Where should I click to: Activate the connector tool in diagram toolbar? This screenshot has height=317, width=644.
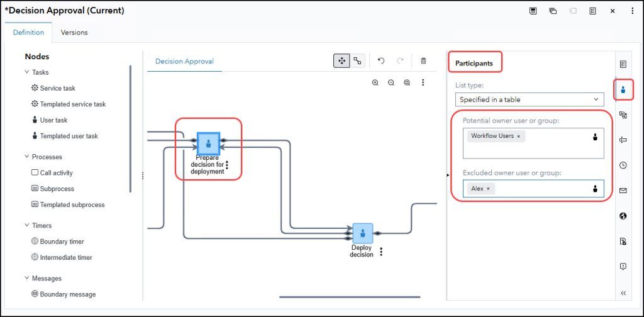click(x=357, y=61)
